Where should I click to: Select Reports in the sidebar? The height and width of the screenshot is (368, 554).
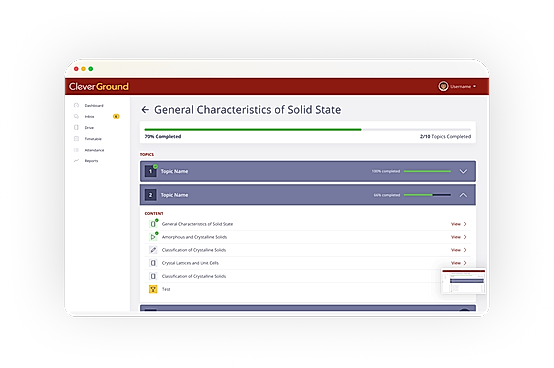pos(91,161)
